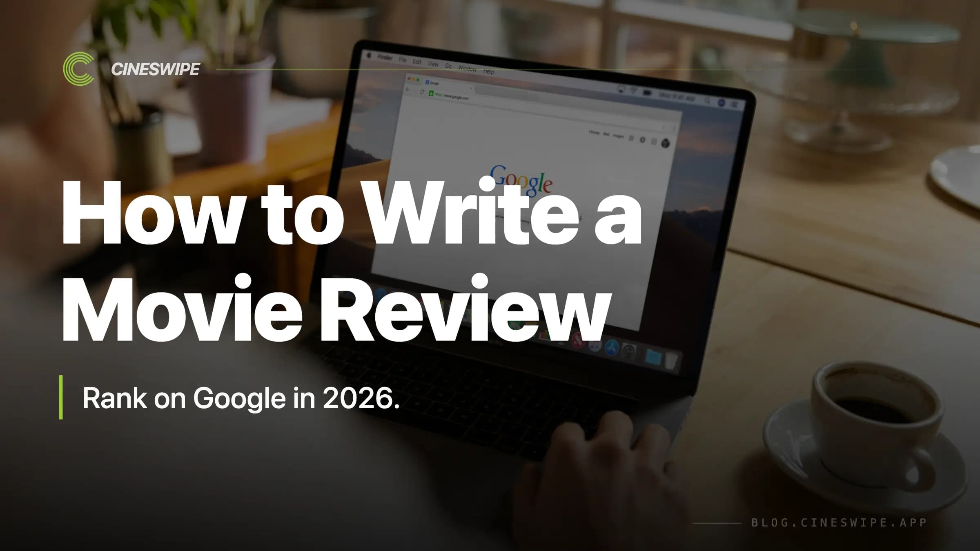Click the browser back arrow
Screen dimensions: 980x551
(408, 90)
